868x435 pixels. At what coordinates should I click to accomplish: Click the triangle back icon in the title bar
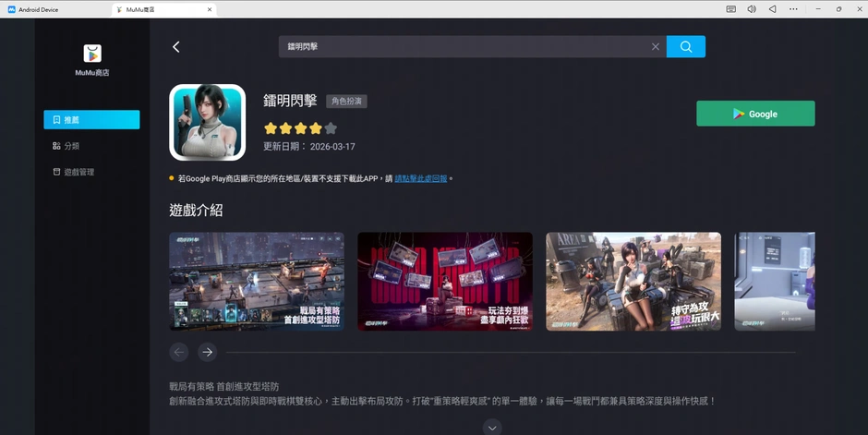click(772, 9)
